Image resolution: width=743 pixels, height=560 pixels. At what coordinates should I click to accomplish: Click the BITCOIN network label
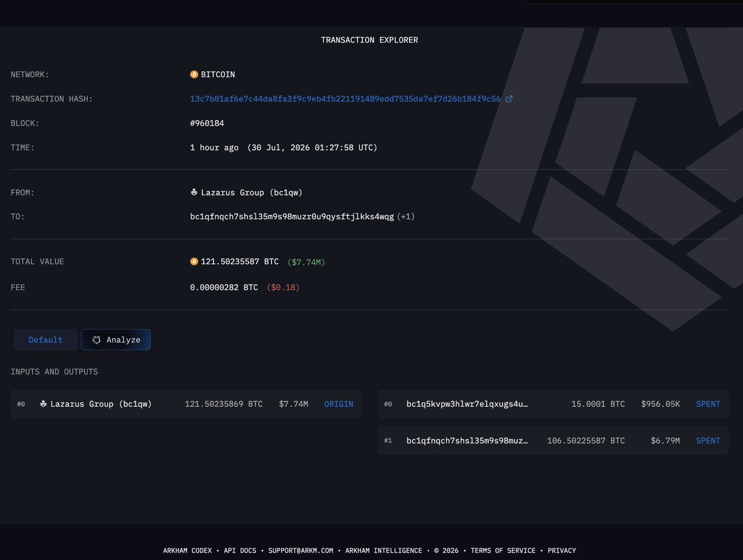point(218,74)
